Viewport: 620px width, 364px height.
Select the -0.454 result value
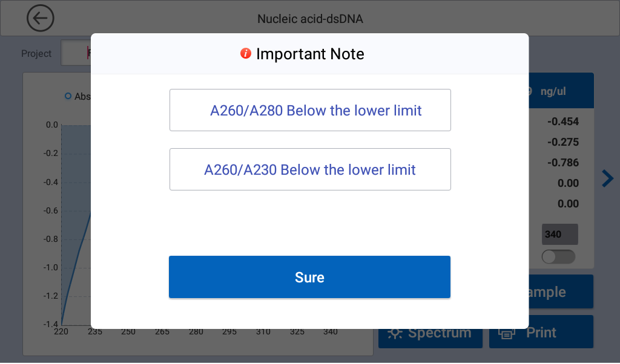tap(562, 122)
